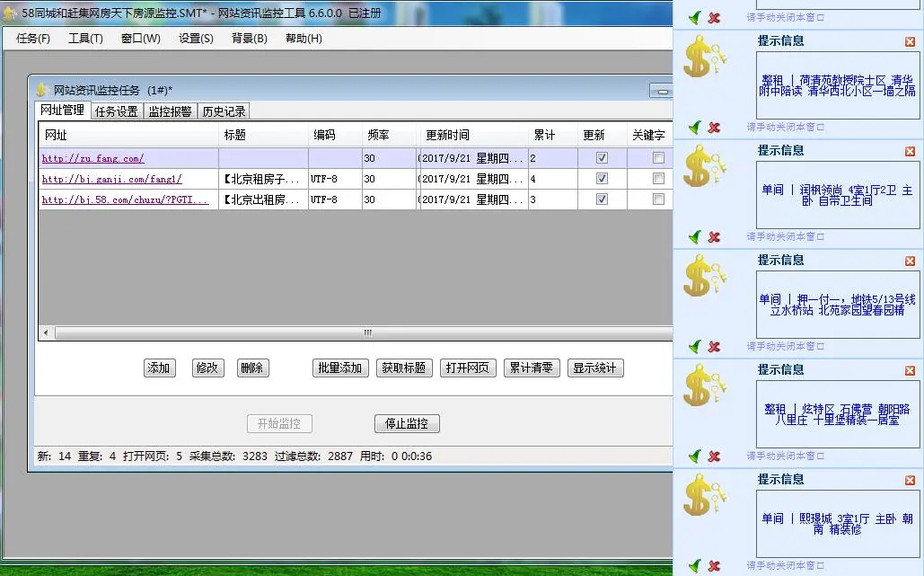Viewport: 924px width, 576px height.
Task: Click green check icon under 炫特区 notification
Action: (695, 456)
